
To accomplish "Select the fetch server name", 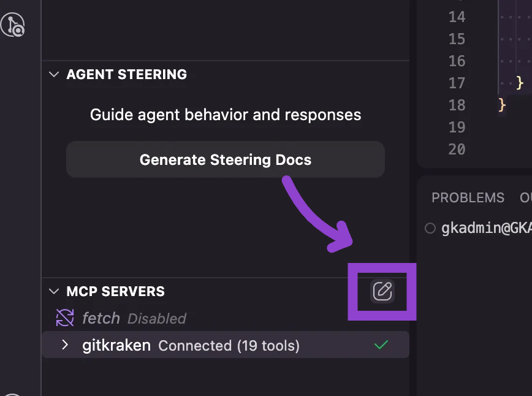I will tap(101, 318).
